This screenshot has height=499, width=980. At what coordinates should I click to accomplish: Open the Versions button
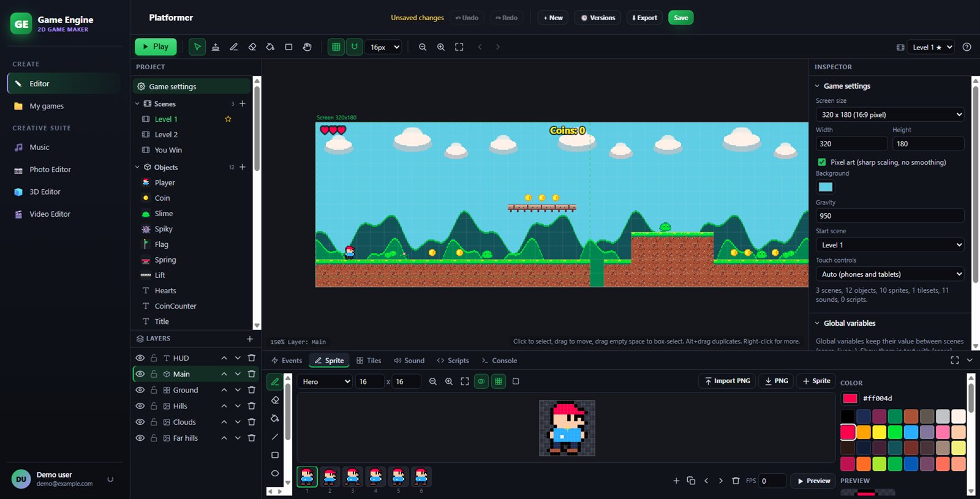(x=598, y=18)
